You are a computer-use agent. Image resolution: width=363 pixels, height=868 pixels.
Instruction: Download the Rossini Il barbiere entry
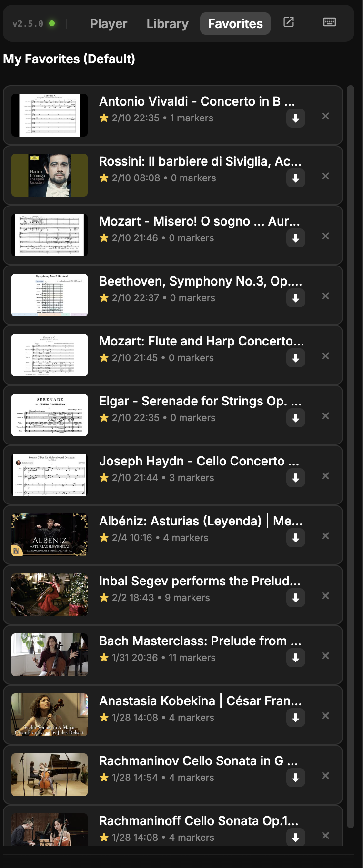click(x=296, y=178)
